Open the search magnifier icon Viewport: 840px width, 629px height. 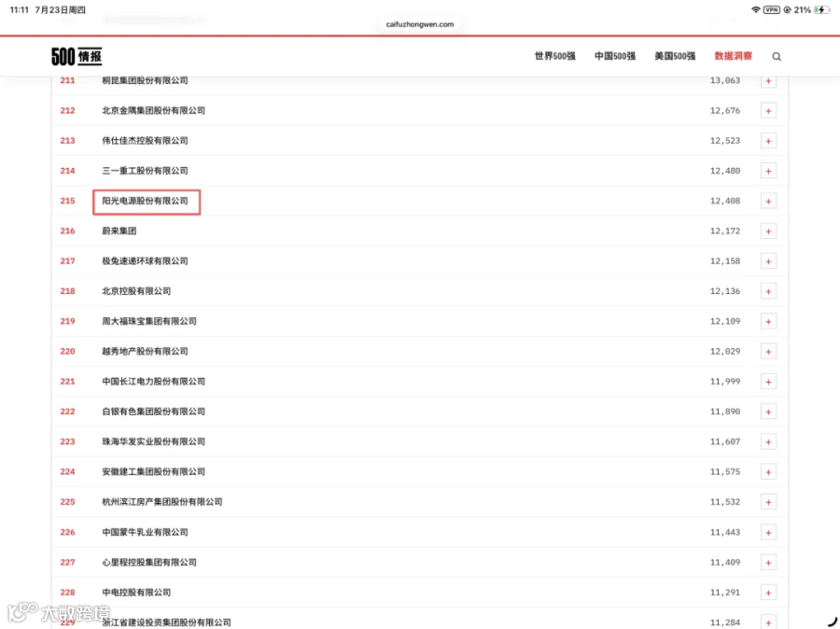(x=777, y=56)
